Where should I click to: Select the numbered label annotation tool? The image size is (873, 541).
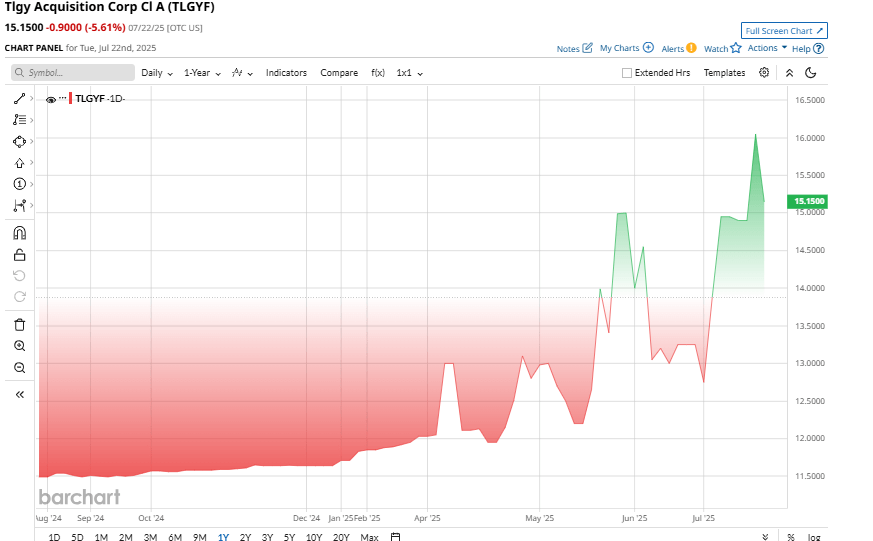point(19,184)
